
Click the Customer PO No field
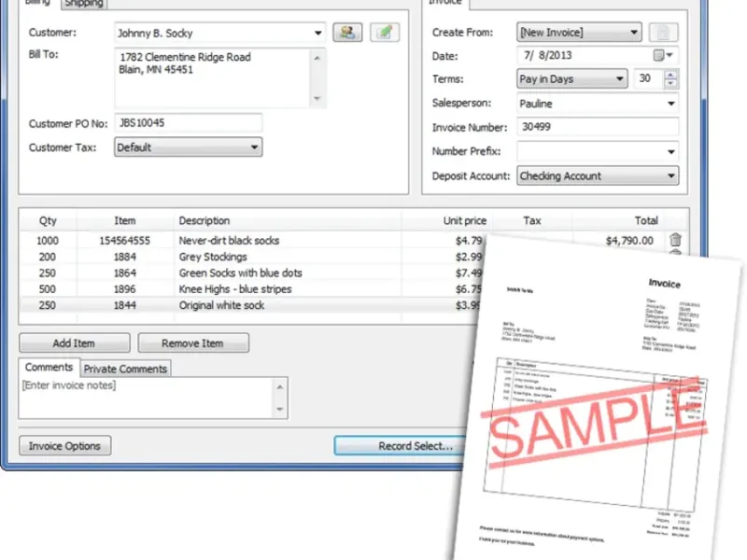[x=189, y=123]
